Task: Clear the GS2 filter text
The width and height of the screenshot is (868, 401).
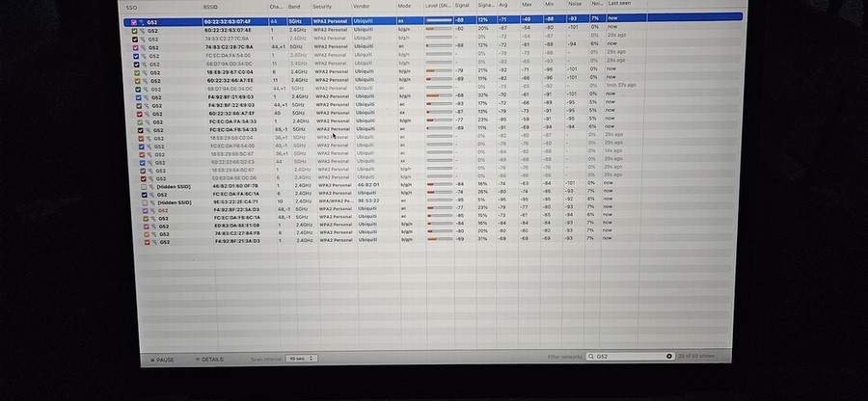Action: [x=669, y=356]
